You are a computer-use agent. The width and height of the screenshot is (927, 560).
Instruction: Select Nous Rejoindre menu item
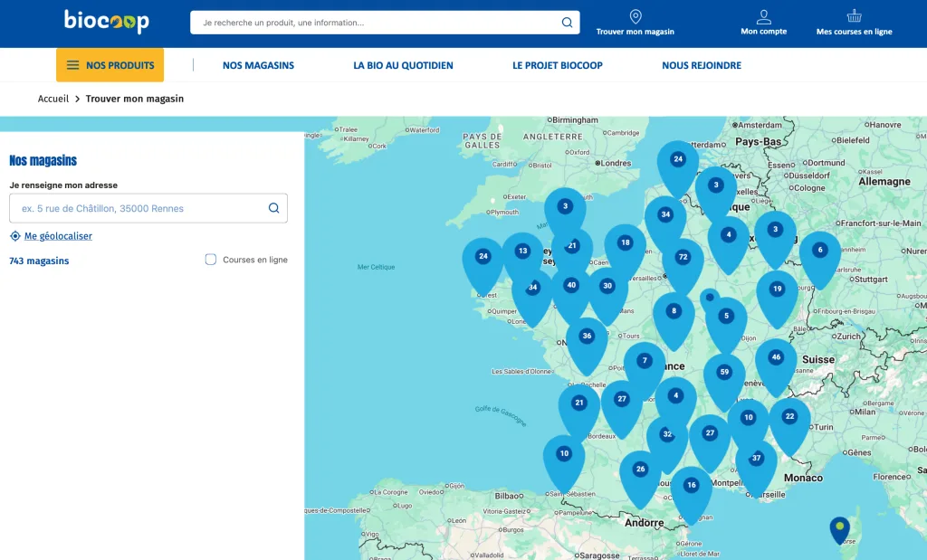click(x=701, y=65)
